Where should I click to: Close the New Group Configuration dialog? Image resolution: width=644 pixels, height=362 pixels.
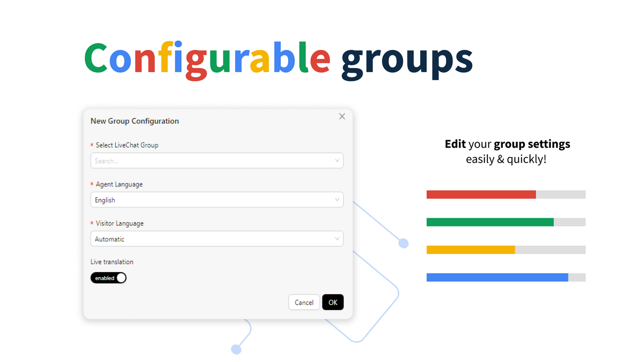click(x=342, y=116)
